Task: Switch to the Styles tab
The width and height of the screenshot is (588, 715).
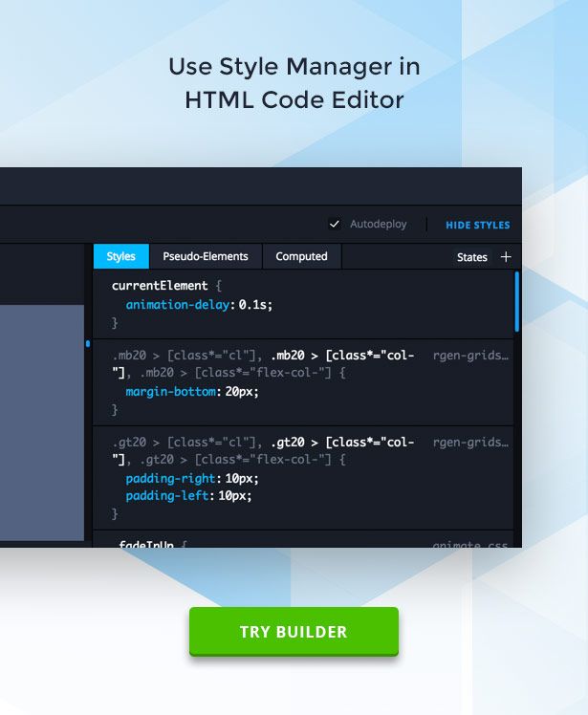Action: (x=120, y=256)
